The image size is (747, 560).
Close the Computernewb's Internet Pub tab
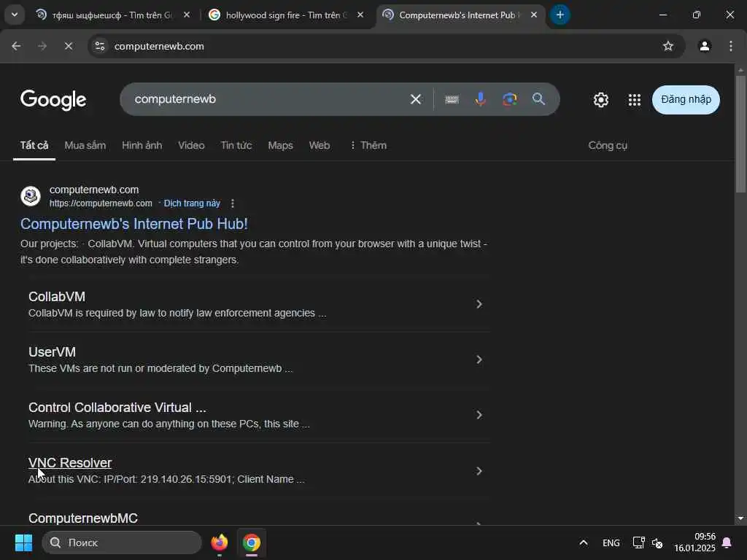pos(534,15)
